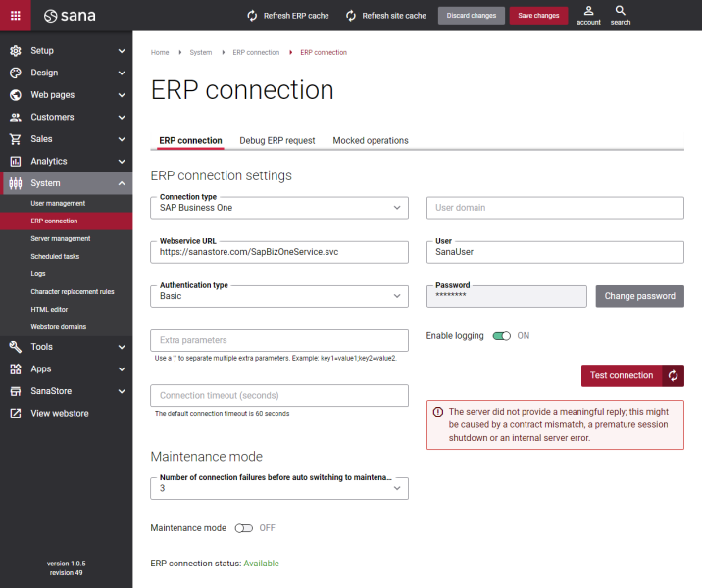Switch to the Mocked operations tab
Image resolution: width=702 pixels, height=588 pixels.
click(371, 140)
